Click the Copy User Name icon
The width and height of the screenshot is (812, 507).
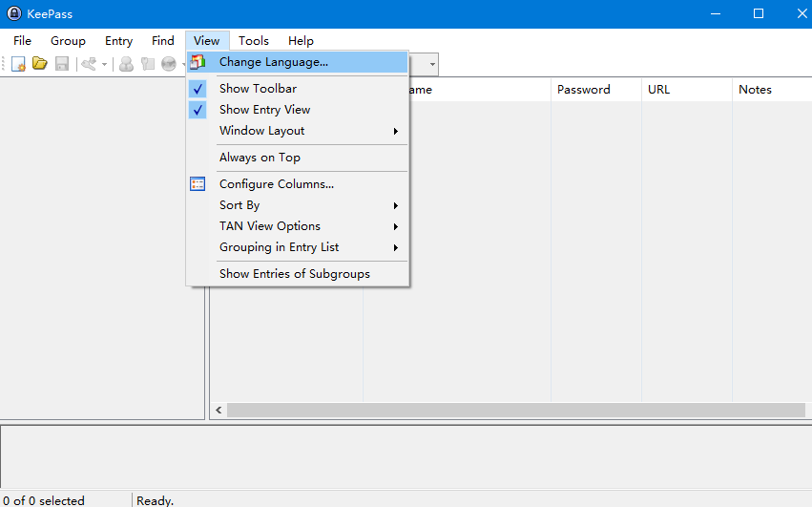(x=126, y=64)
